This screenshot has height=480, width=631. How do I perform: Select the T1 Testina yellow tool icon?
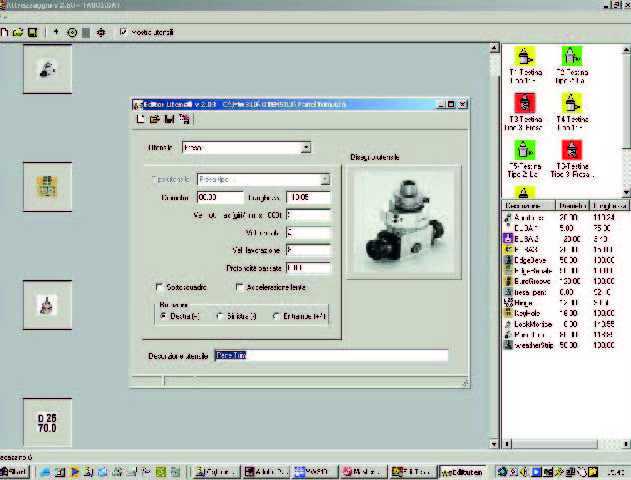click(524, 56)
